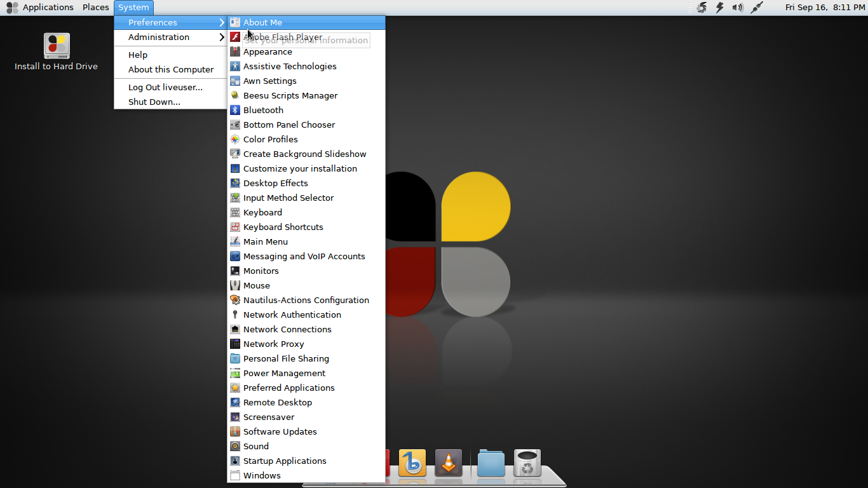Open Messaging and VoIP Accounts
This screenshot has height=488, width=868.
coord(306,256)
